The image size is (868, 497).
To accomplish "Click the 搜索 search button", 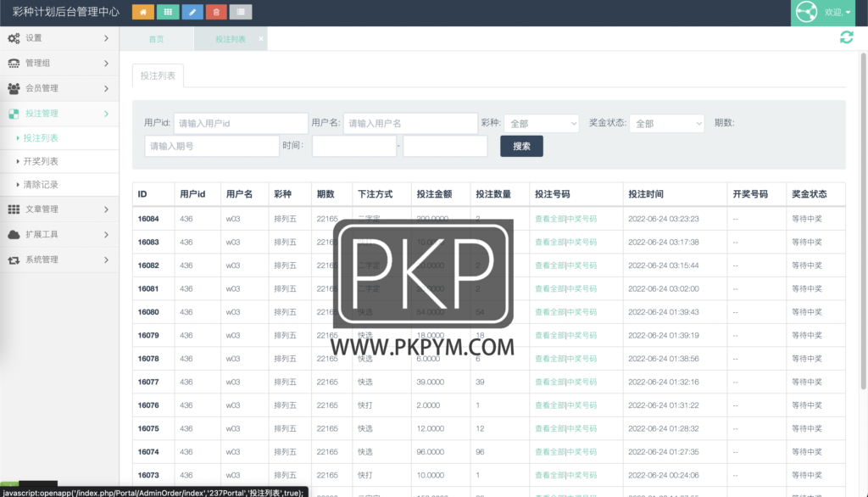I will 521,146.
